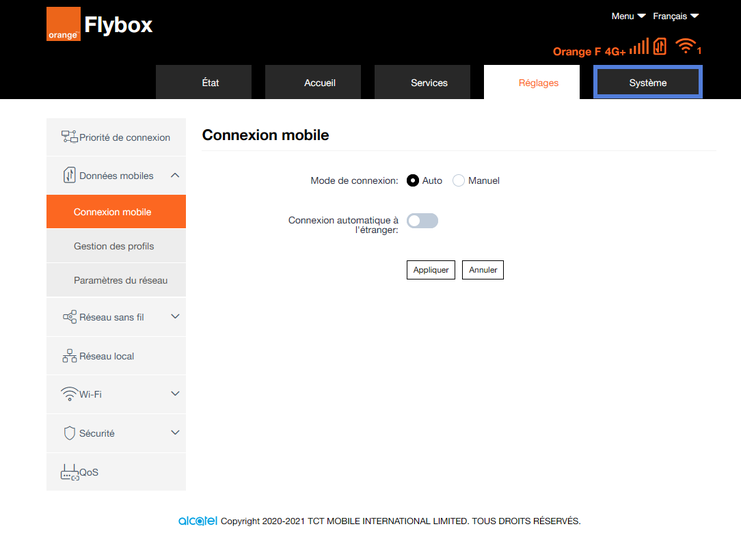The width and height of the screenshot is (741, 546).
Task: Click the Connexion automatique à l'étranger label
Action: pos(344,225)
